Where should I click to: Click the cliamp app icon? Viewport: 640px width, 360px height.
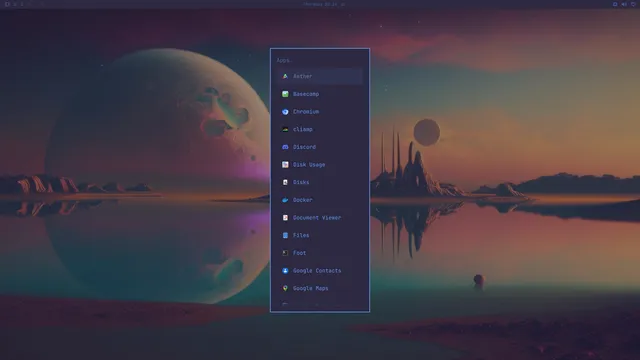pos(285,129)
